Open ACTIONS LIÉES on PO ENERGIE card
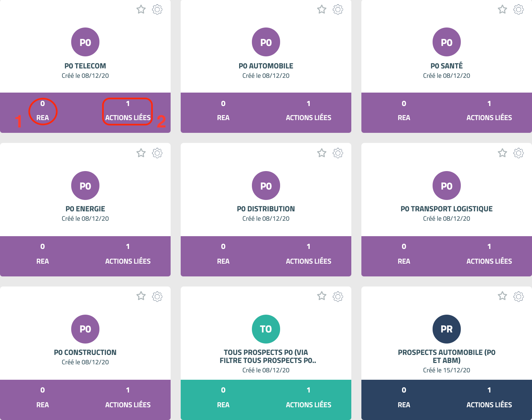The width and height of the screenshot is (532, 420). 128,254
